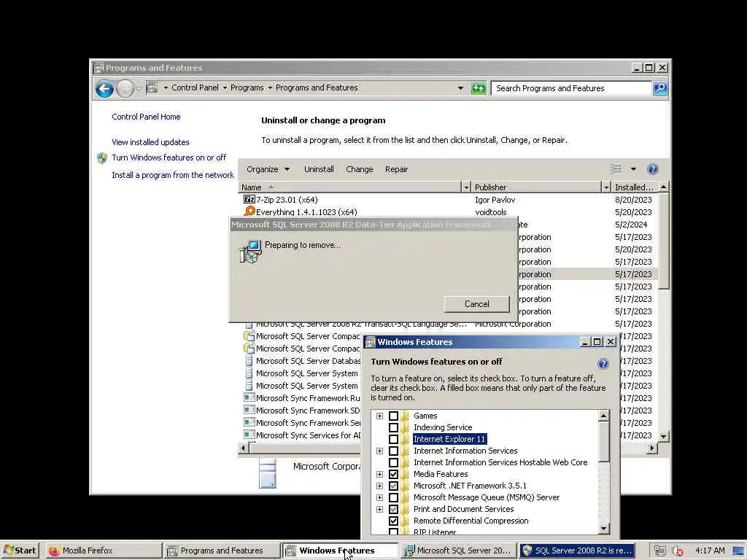This screenshot has width=747, height=560.
Task: Open the Publisher column filter dropdown
Action: 606,187
